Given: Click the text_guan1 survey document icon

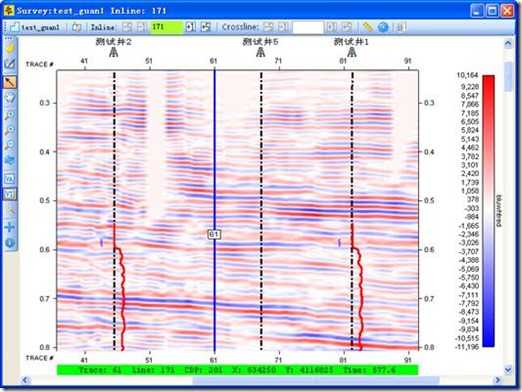Looking at the screenshot, I should (15, 27).
